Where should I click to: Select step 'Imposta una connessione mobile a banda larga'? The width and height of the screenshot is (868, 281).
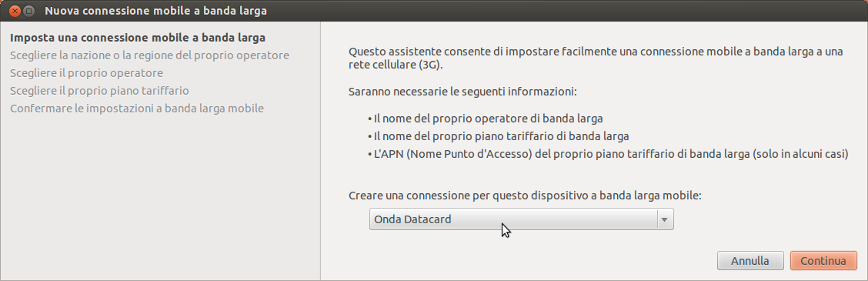[x=138, y=38]
